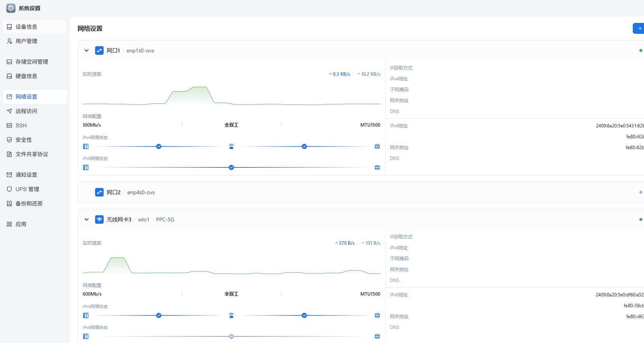Screen dimensions: 644x343
Task: Click 网口1 IPv4 router icon
Action: point(231,146)
